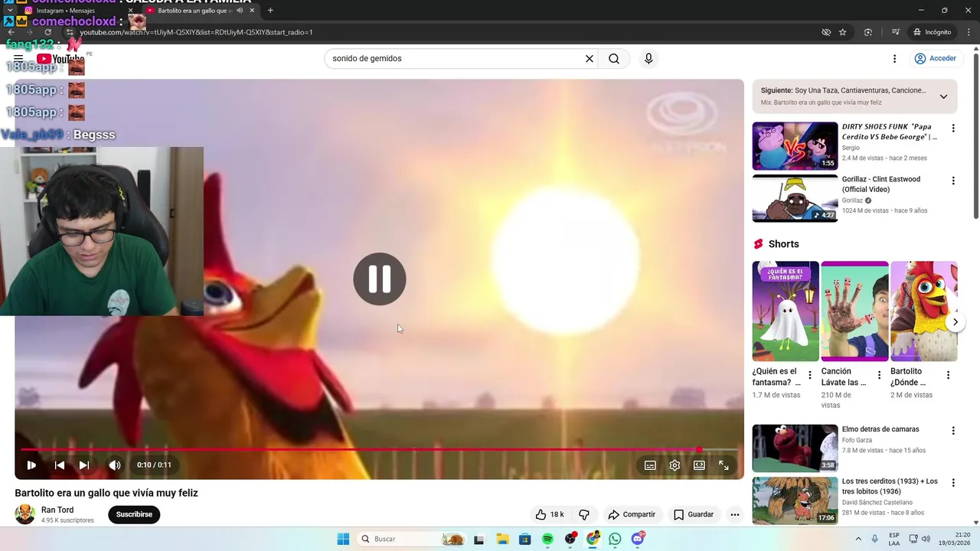This screenshot has width=980, height=551.
Task: Open options for DIRTY SHOES FUNK video
Action: click(x=953, y=129)
